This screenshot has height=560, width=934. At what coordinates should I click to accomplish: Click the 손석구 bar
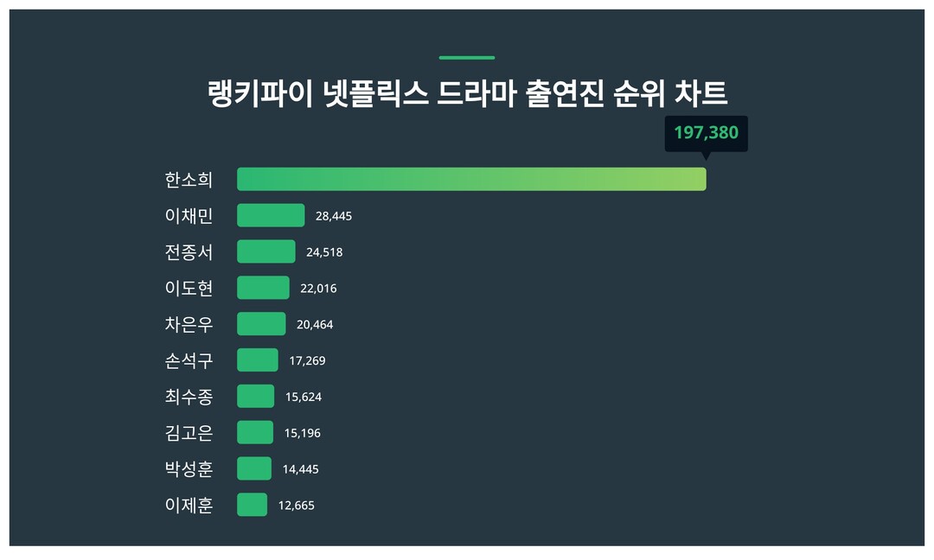click(258, 360)
